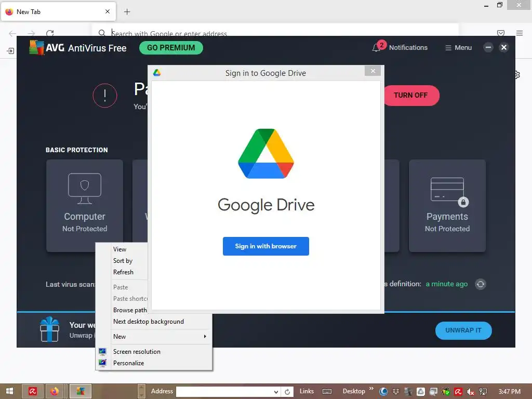This screenshot has height=399, width=532.
Task: Click the gear icon behind the AVG window
Action: click(517, 75)
